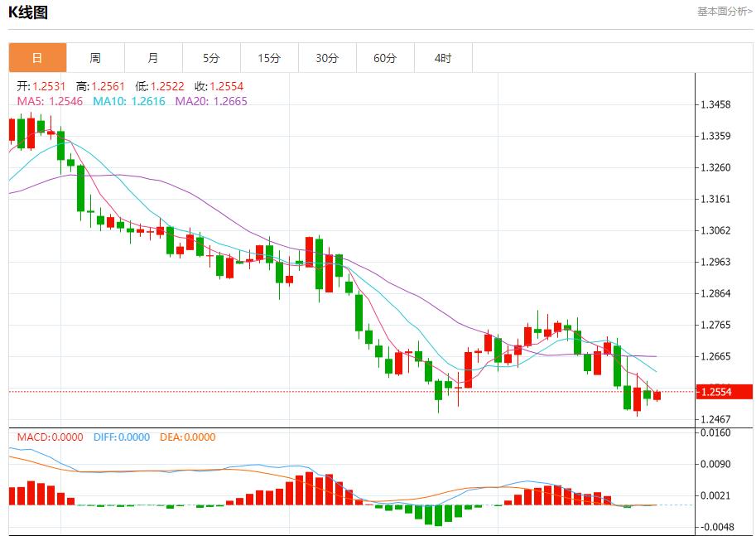Screen dimensions: 756x536
Task: Click the MA20 legend label
Action: tap(210, 101)
